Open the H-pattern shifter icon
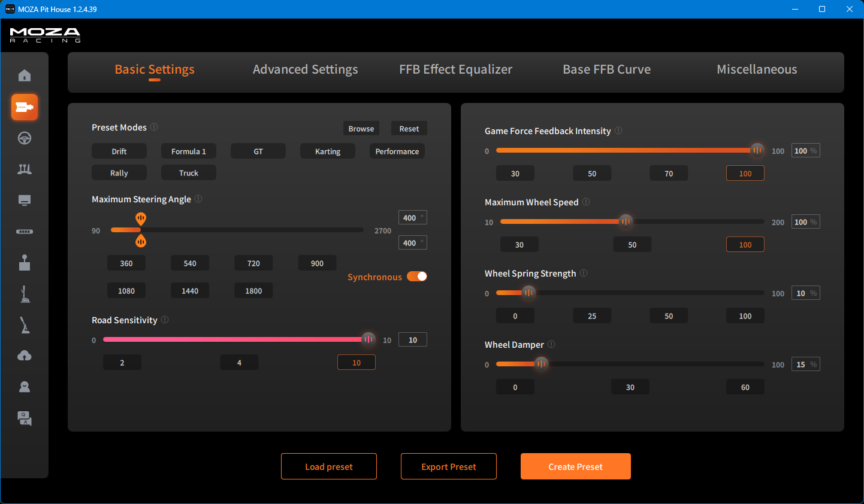The width and height of the screenshot is (864, 504). point(25,263)
